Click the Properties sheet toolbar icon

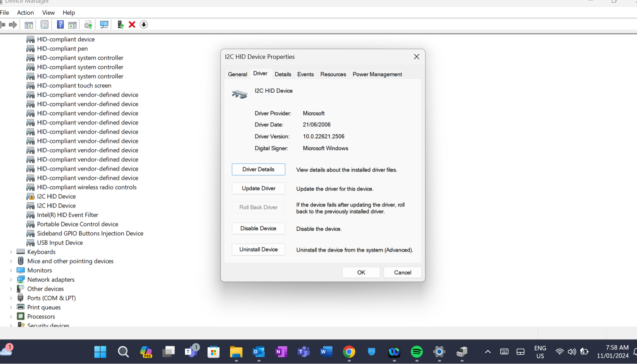[44, 25]
